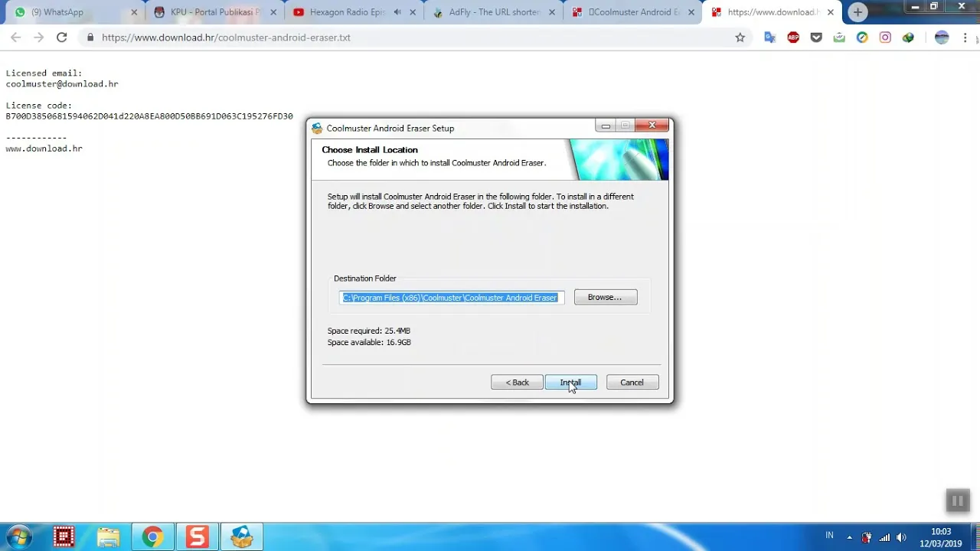Bookmark this page with star icon
The height and width of the screenshot is (551, 980).
click(740, 37)
